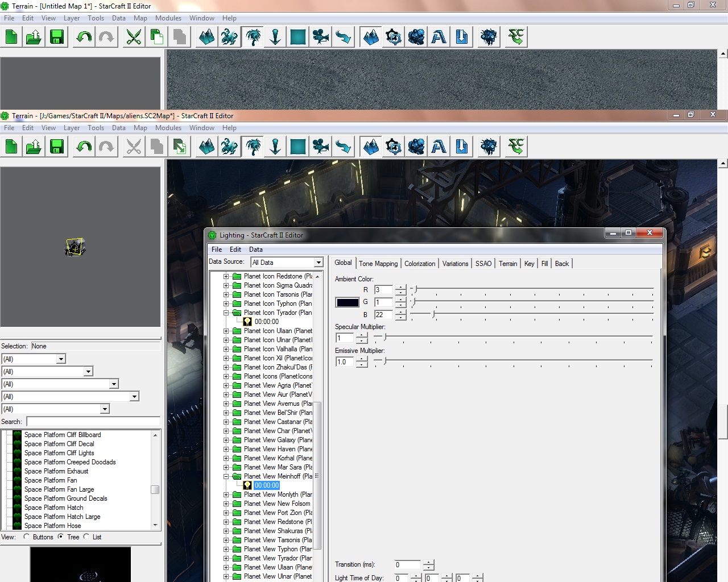Image resolution: width=728 pixels, height=582 pixels.
Task: Collapse the Planet View Meinhoff folder
Action: tap(226, 476)
